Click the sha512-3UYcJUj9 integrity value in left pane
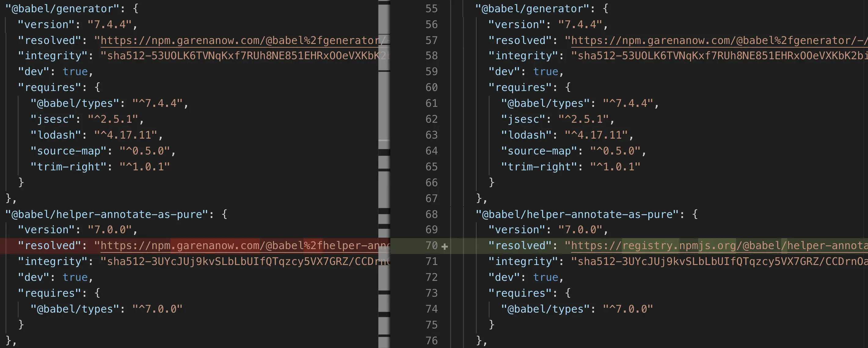Screen dimensions: 868x348 coord(245,261)
